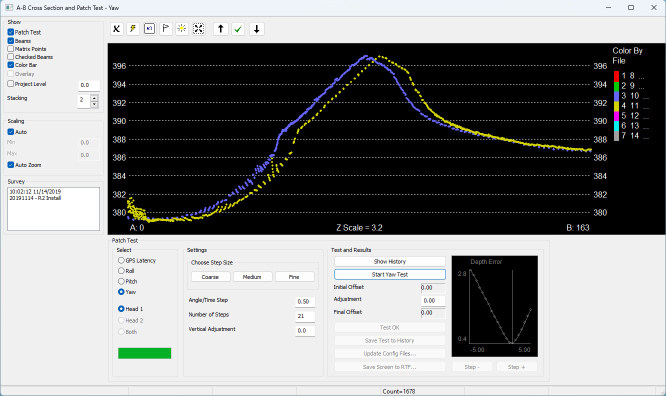The image size is (666, 396).
Task: Click the green checkmark icon
Action: click(x=238, y=29)
